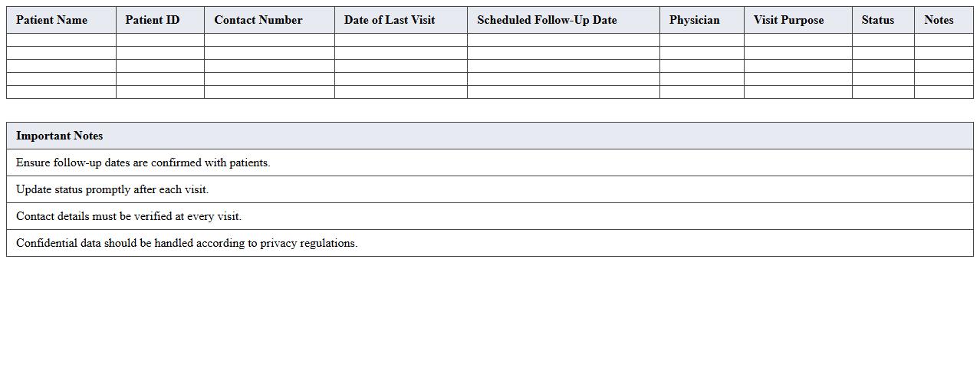The image size is (980, 384).
Task: Click the Important Notes section heading
Action: point(60,136)
